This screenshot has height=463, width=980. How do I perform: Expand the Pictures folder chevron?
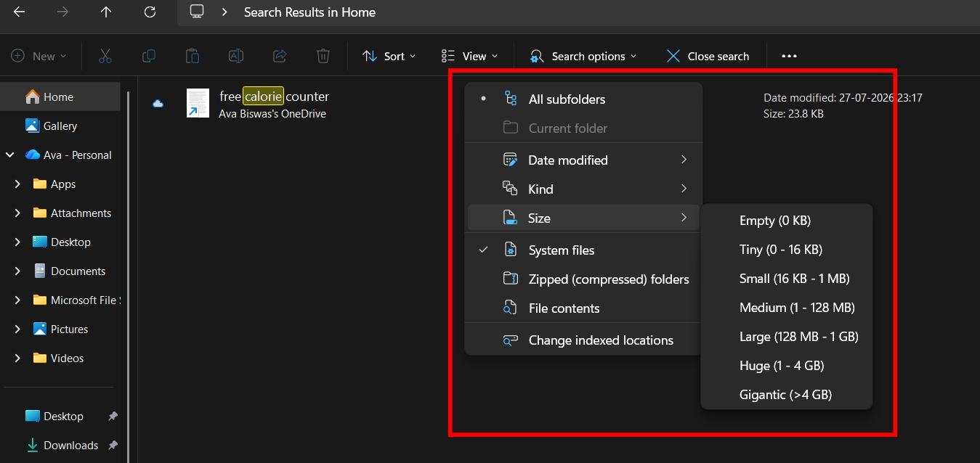pyautogui.click(x=17, y=329)
